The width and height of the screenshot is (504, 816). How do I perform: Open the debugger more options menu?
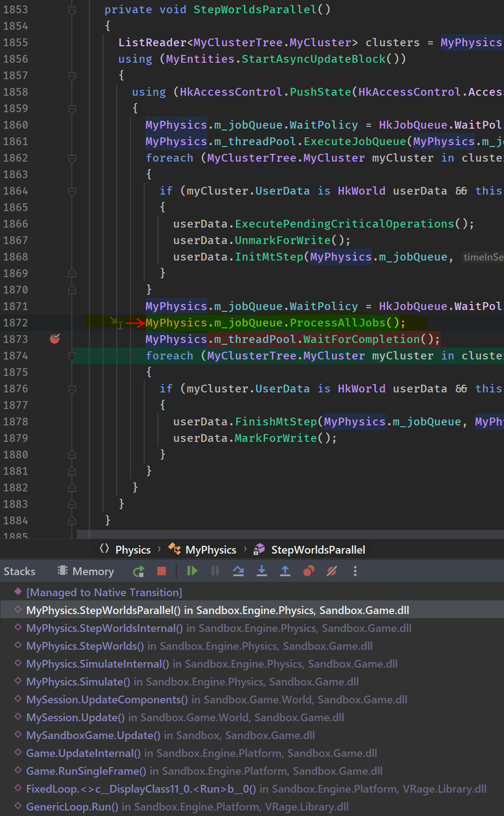(355, 571)
